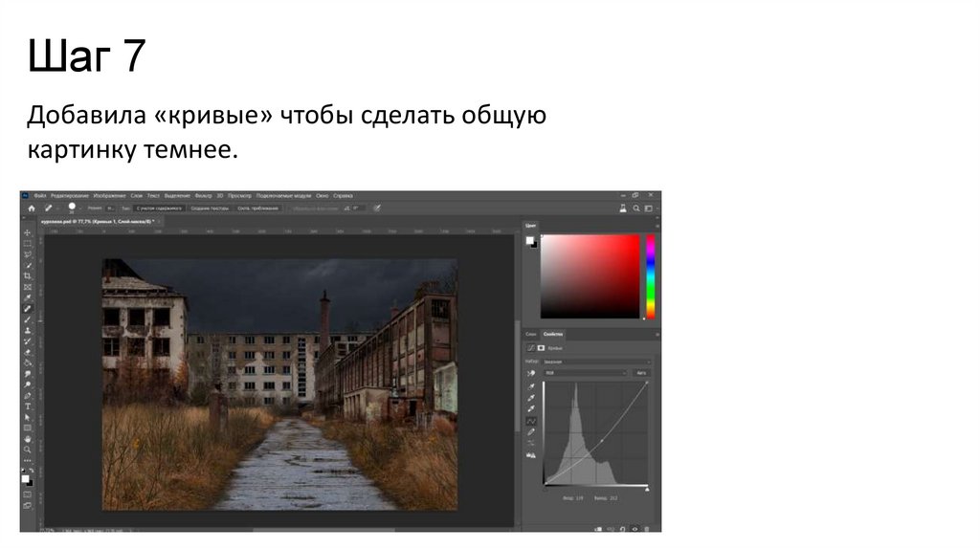Image resolution: width=980 pixels, height=549 pixels.
Task: Click the beaker icon in top right
Action: [x=623, y=209]
